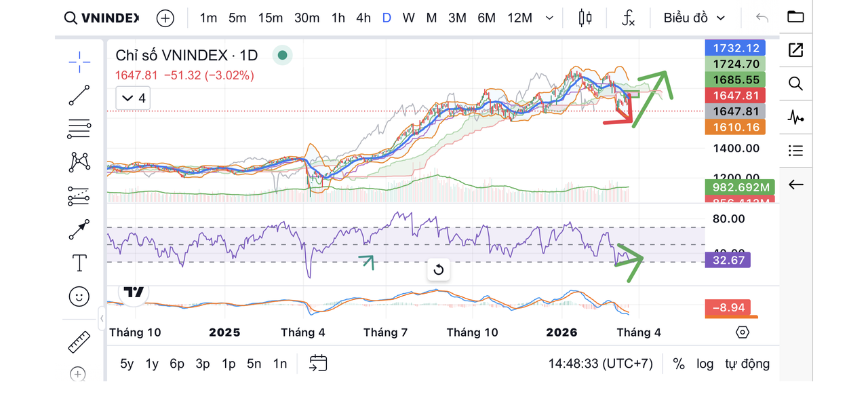Select the trend line drawing tool

tap(79, 95)
